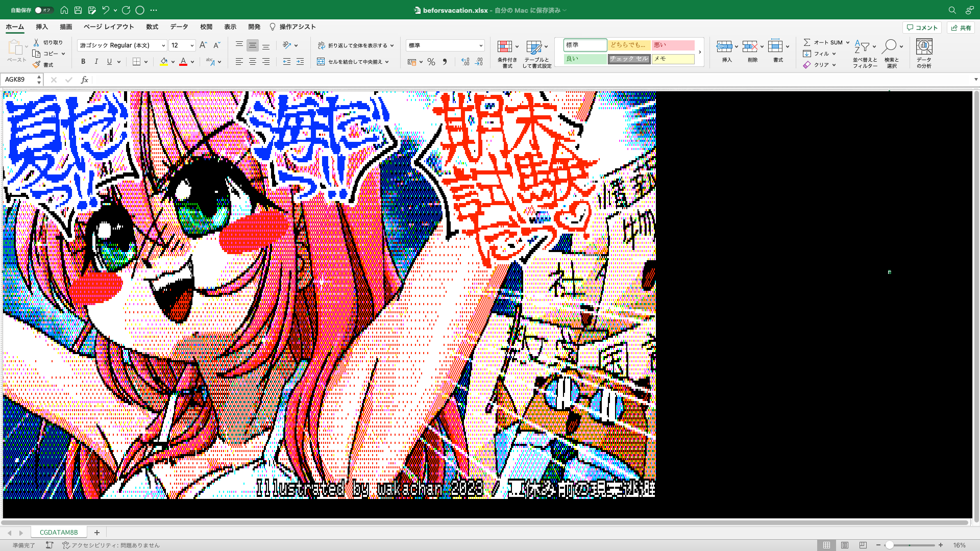Open the font name dropdown
980x551 pixels.
click(x=163, y=45)
